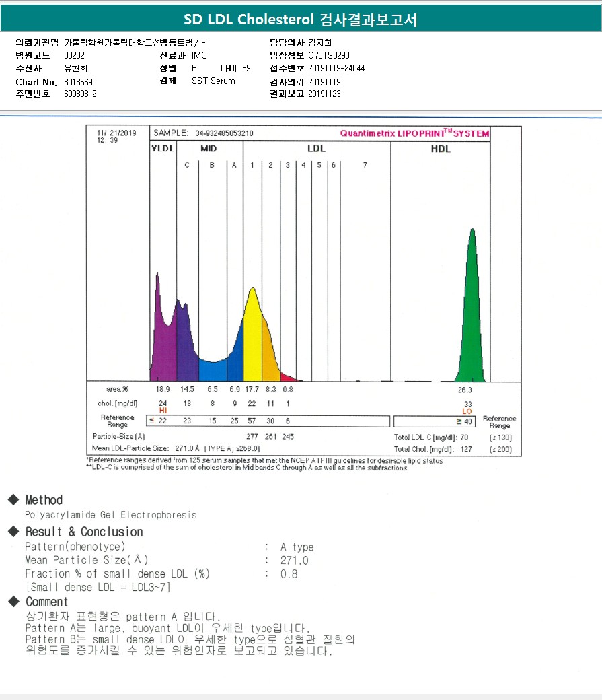This screenshot has height=700, width=602.
Task: Click reception number "20191119-24044"
Action: click(336, 68)
